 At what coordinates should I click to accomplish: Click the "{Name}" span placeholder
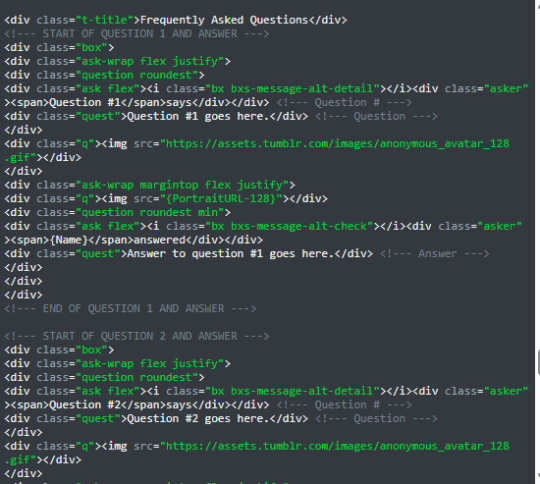(x=69, y=240)
